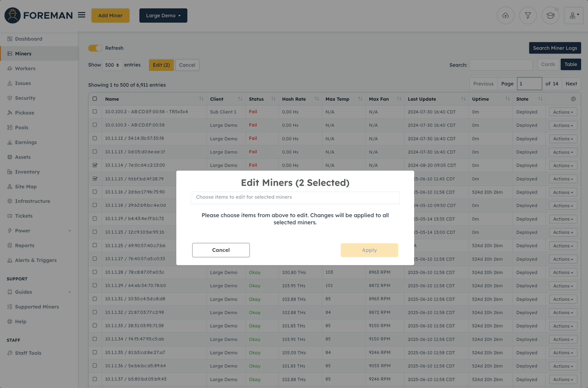Click the Inventory sidebar icon
The height and width of the screenshot is (388, 588).
coord(10,172)
